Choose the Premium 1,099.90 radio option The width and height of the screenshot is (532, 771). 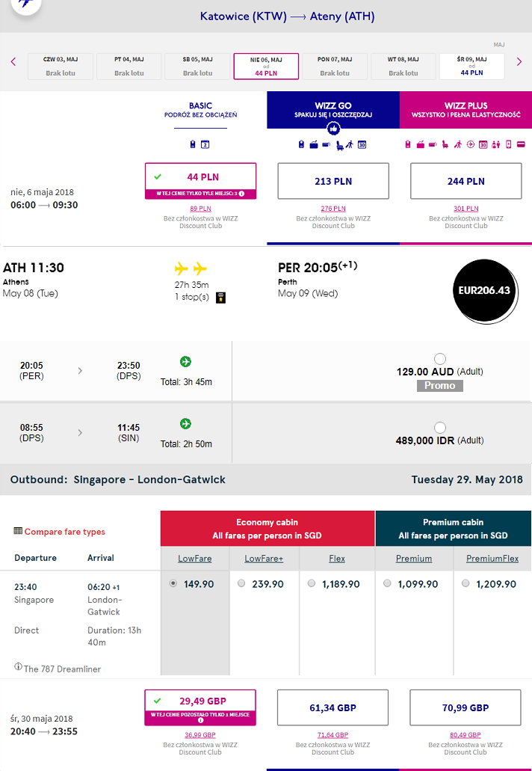tap(387, 583)
